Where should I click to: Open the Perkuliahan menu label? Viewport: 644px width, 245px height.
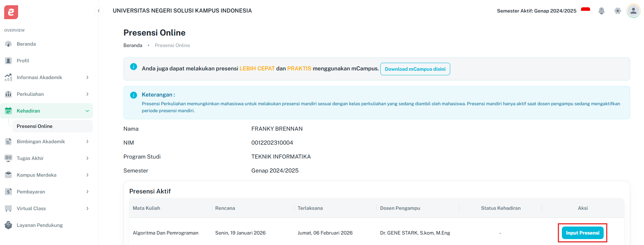pyautogui.click(x=30, y=94)
